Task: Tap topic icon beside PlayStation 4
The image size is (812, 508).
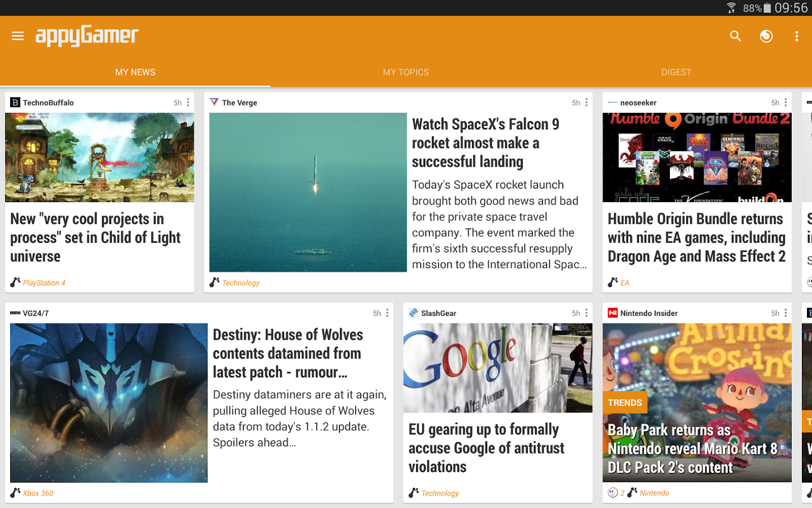Action: pyautogui.click(x=15, y=282)
